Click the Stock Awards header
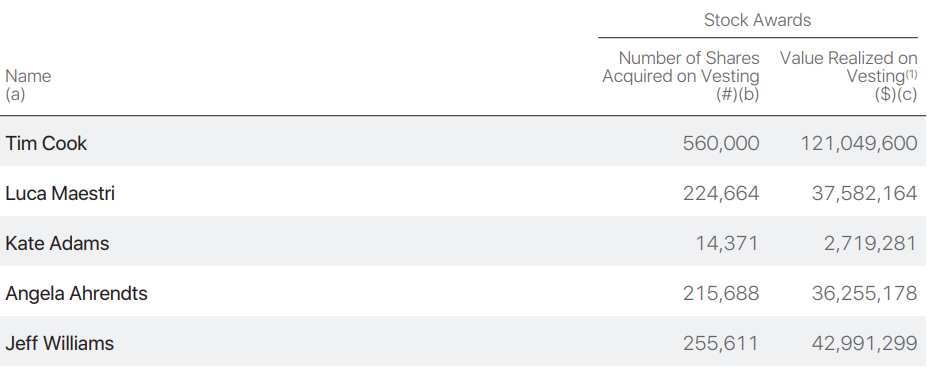The height and width of the screenshot is (373, 932). (757, 20)
